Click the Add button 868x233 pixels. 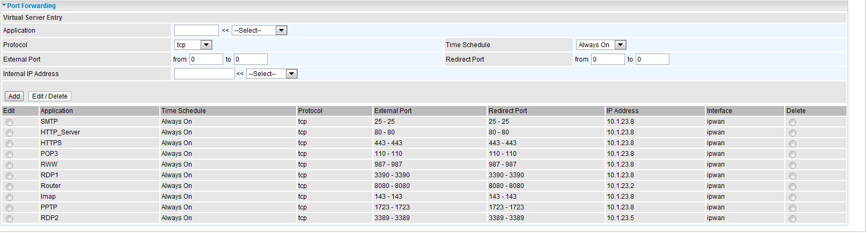(x=14, y=96)
